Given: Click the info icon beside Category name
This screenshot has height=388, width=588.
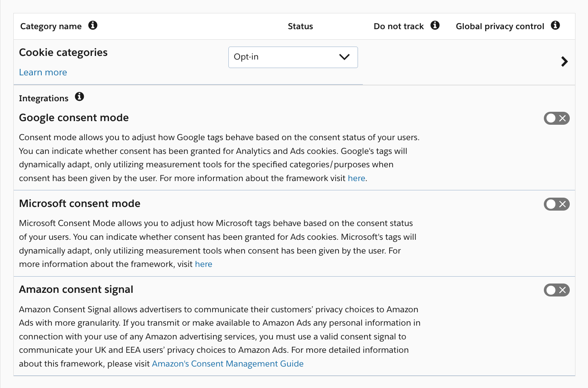Looking at the screenshot, I should coord(93,26).
